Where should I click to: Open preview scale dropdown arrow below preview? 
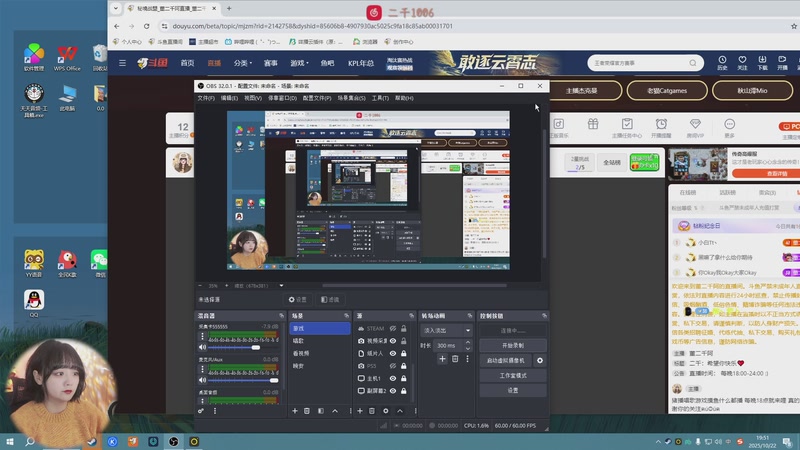281,286
